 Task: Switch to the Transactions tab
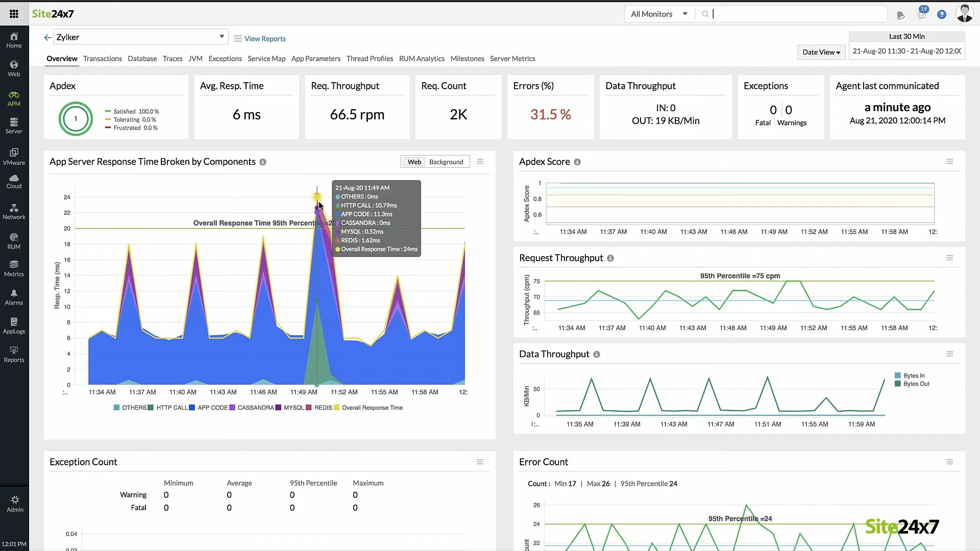point(103,59)
